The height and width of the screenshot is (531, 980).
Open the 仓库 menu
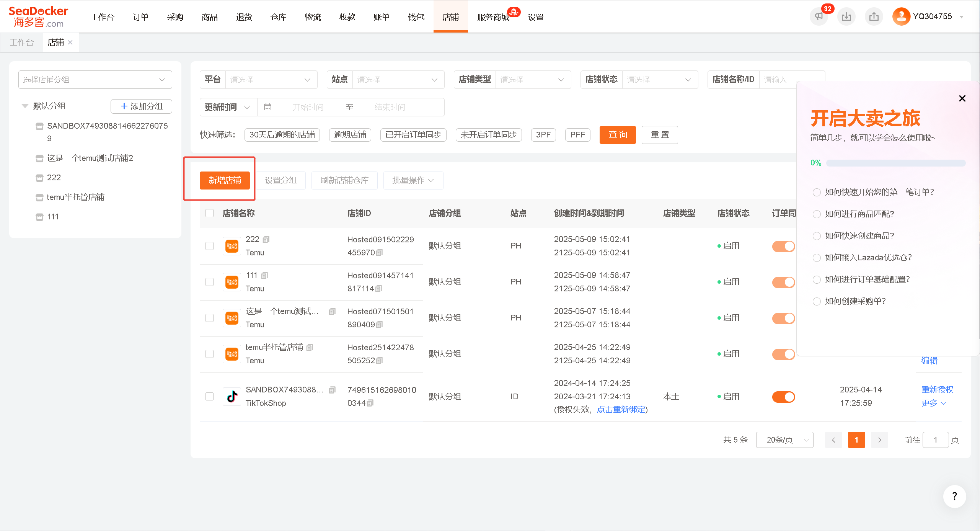click(279, 17)
